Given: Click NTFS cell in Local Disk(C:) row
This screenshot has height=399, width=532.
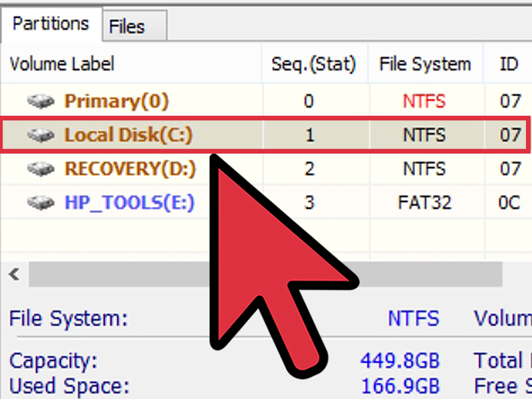Looking at the screenshot, I should [x=424, y=135].
